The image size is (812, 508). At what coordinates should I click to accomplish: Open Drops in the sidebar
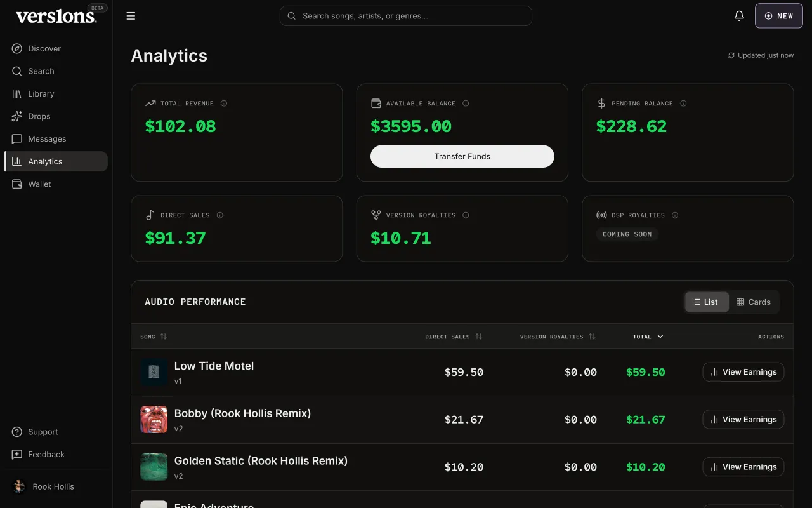click(x=56, y=116)
